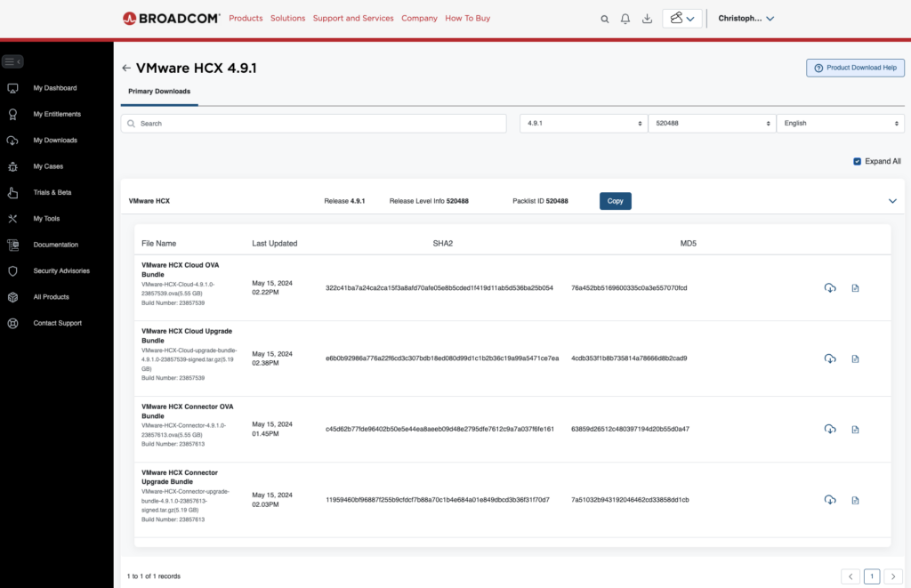This screenshot has height=588, width=911.
Task: Open the Company menu
Action: pos(420,19)
